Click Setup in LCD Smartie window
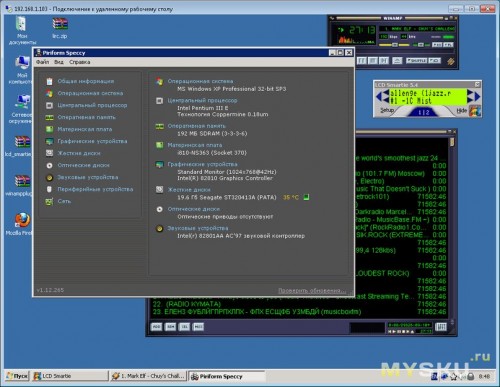500x387 pixels. (x=387, y=110)
